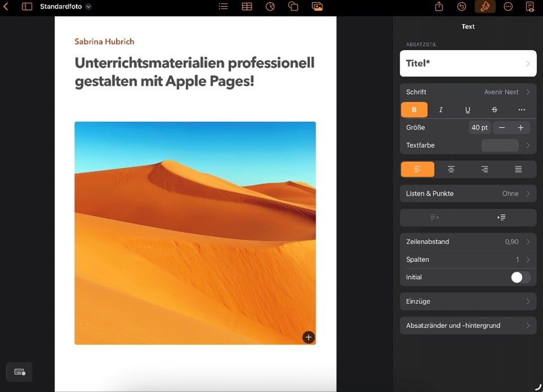The height and width of the screenshot is (392, 543).
Task: Open the More options ellipsis menu
Action: 508,7
